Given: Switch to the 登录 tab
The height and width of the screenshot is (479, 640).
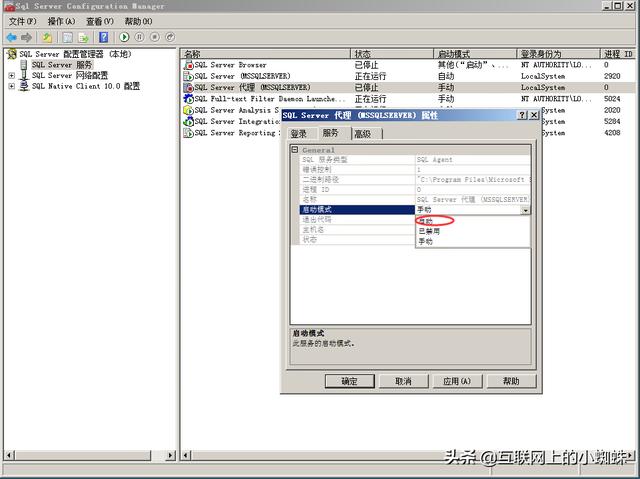Looking at the screenshot, I should click(299, 134).
